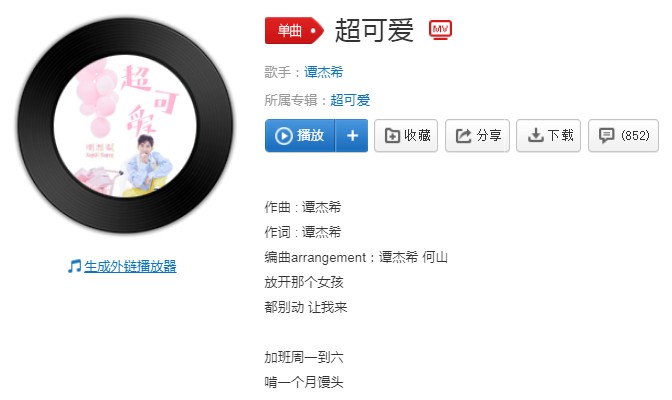Click the 下载 button text
Viewport: 672px width, 400px height.
561,136
